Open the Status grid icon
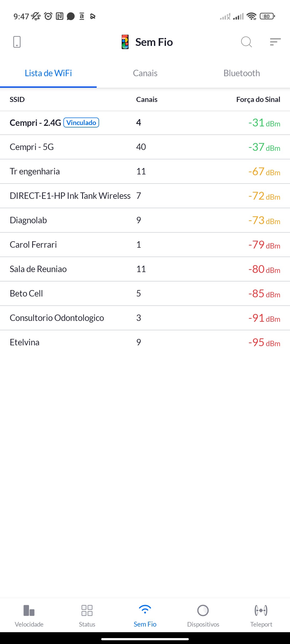 click(87, 610)
